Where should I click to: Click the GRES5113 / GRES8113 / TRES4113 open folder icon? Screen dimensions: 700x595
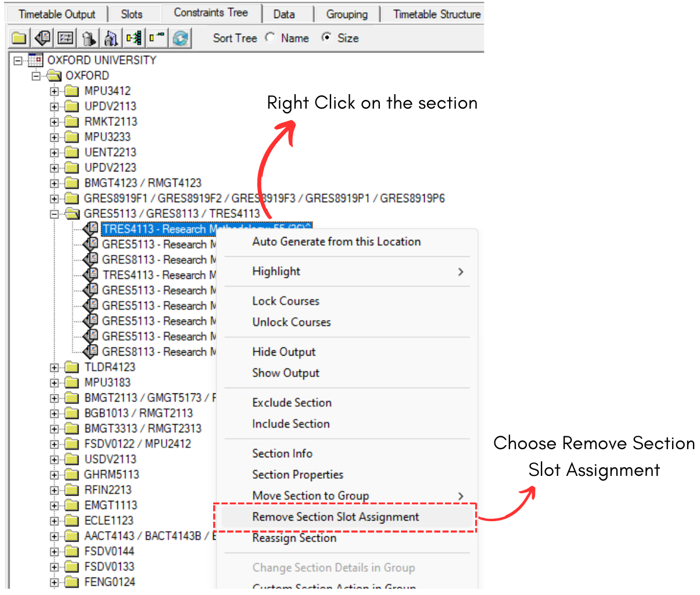tap(71, 214)
